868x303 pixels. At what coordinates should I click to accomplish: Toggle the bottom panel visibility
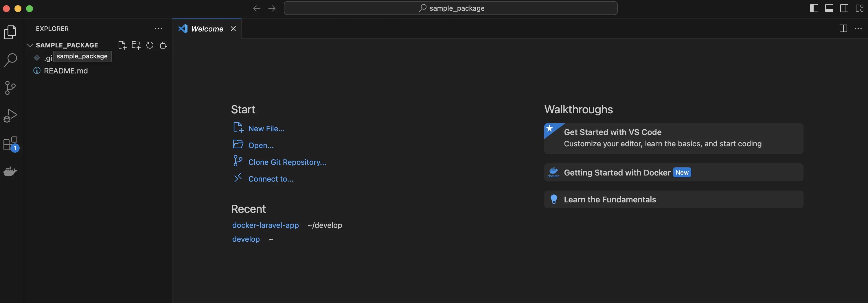coord(829,8)
